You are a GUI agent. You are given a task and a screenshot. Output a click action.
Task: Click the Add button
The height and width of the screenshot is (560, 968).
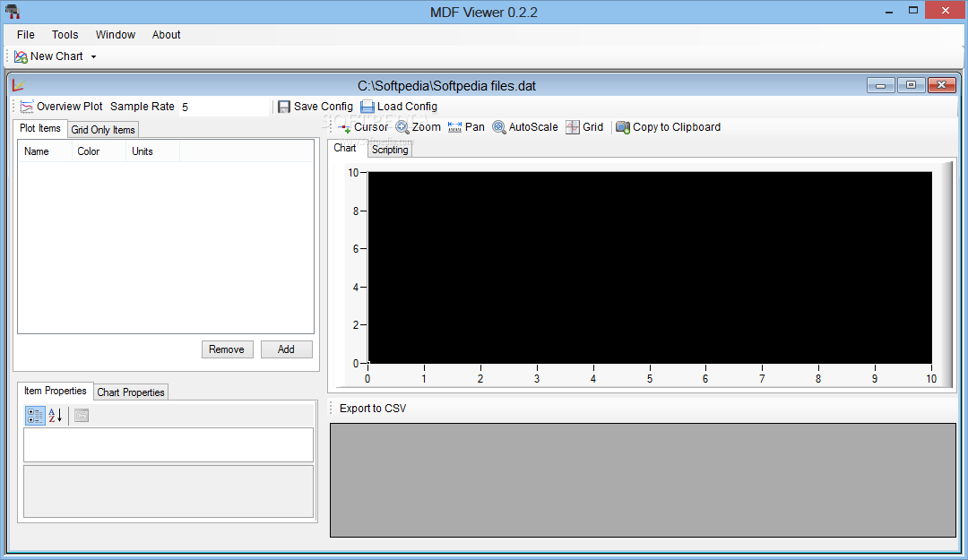point(287,349)
